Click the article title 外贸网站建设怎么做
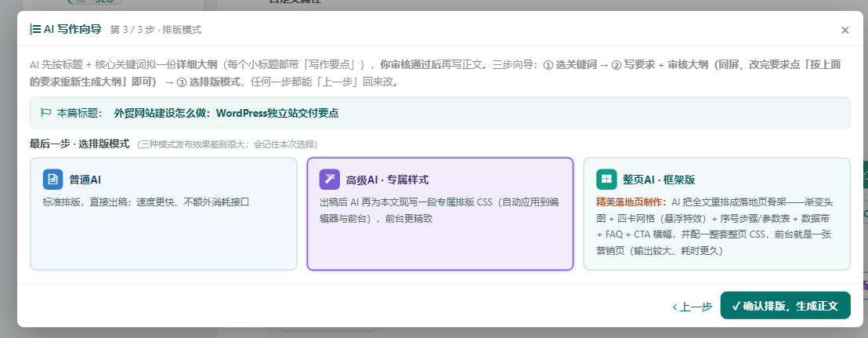The image size is (868, 338). point(226,113)
